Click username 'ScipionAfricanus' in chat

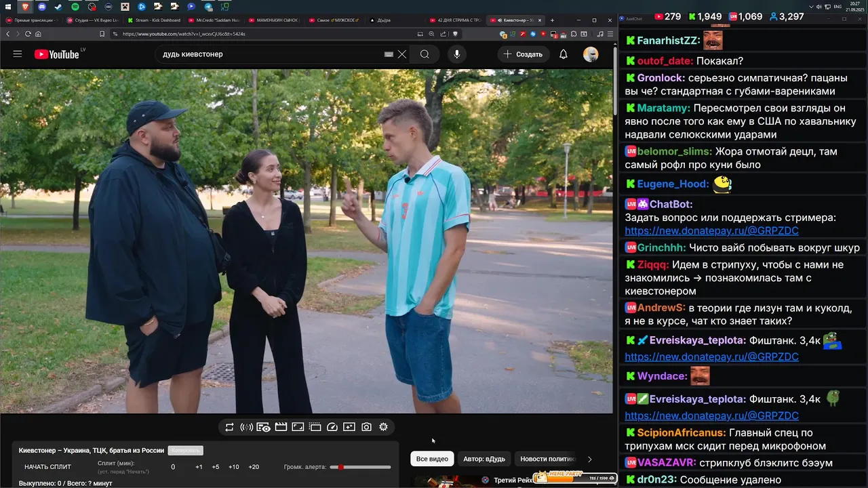tap(680, 432)
